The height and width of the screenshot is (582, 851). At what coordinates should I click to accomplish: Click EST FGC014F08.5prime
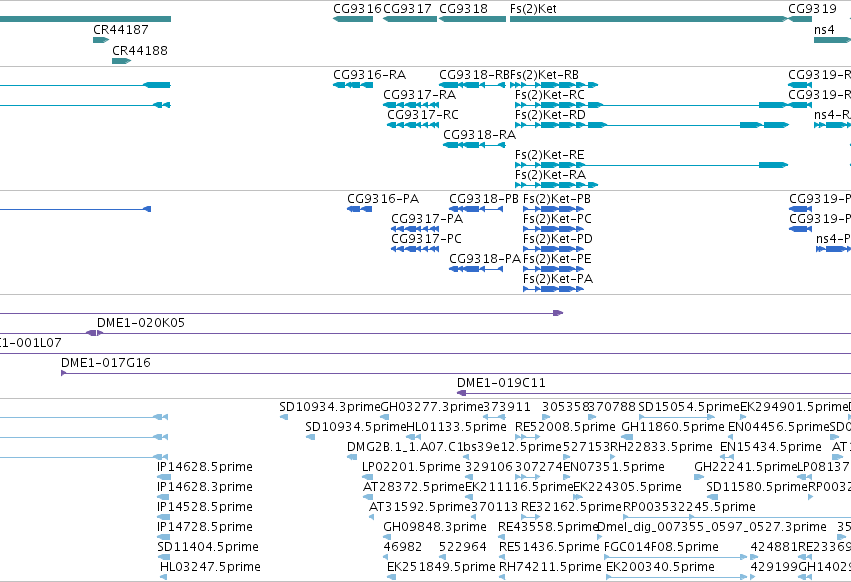coord(676,557)
